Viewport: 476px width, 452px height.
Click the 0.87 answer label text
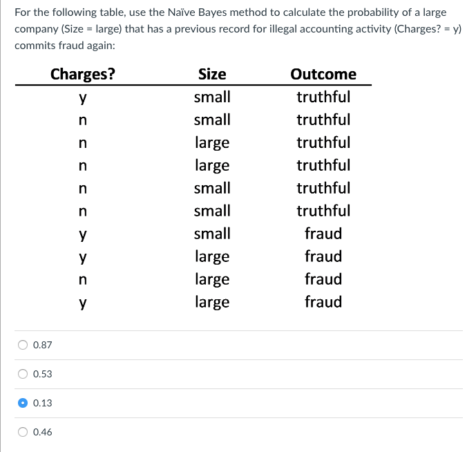pyautogui.click(x=43, y=345)
